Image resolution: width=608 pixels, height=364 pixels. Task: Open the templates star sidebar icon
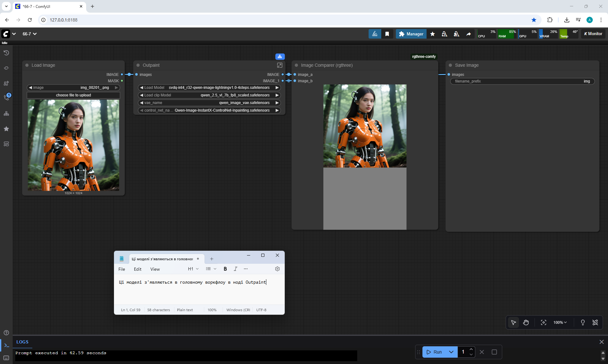(6, 129)
